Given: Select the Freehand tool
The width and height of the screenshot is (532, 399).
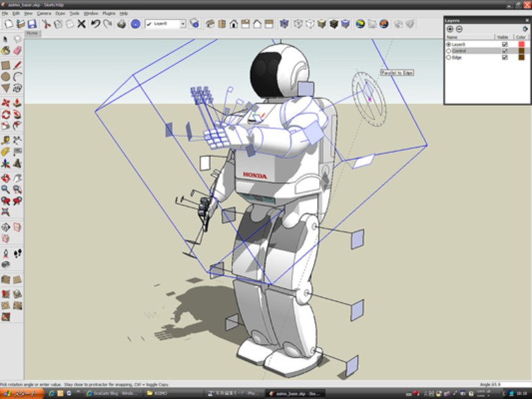Looking at the screenshot, I should pos(17,88).
